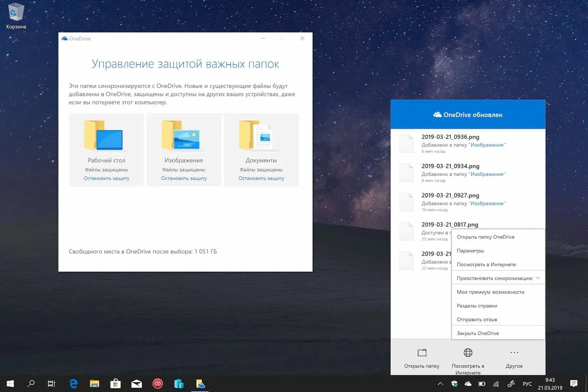Open blue stacked-blocks app on taskbar
This screenshot has width=588, height=392.
(179, 383)
